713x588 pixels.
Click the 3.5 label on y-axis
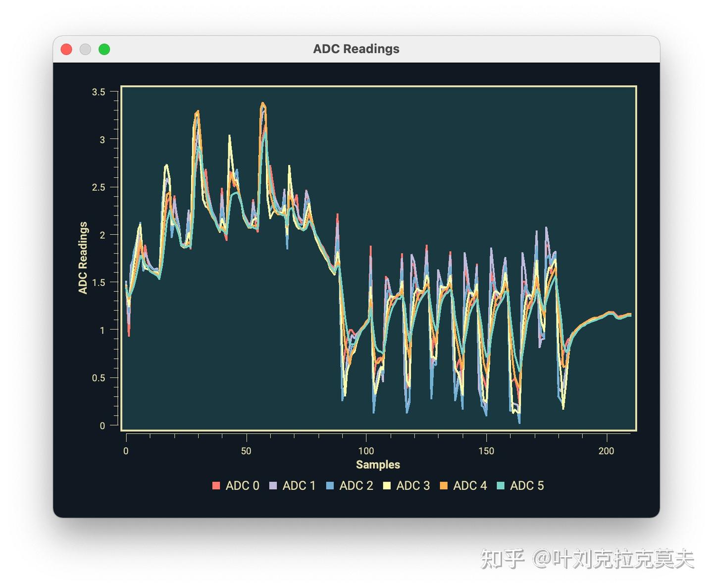(x=99, y=92)
